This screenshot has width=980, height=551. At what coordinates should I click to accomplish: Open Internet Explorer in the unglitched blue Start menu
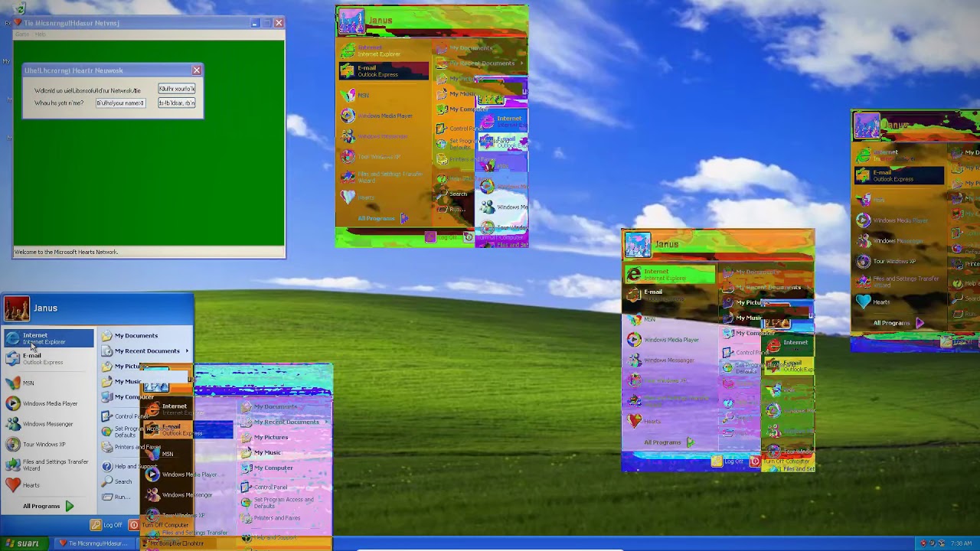[49, 338]
